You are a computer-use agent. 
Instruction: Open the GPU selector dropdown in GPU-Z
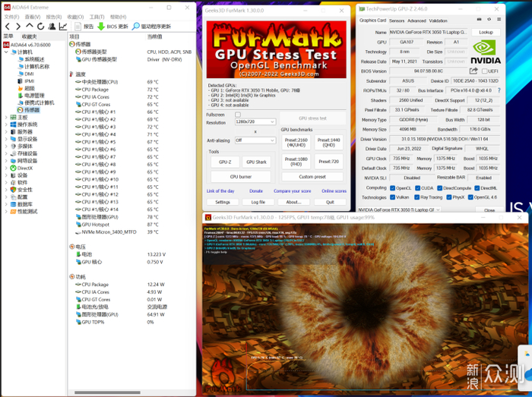[399, 210]
